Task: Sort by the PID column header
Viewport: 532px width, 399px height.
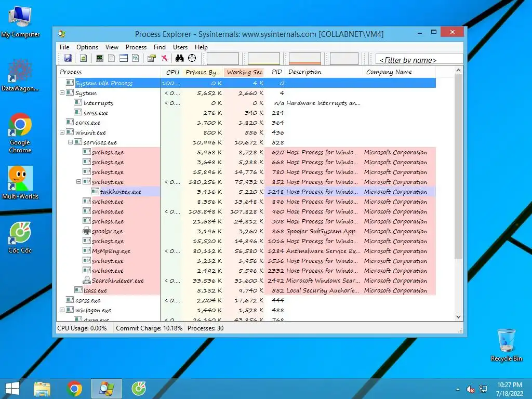Action: click(x=275, y=72)
